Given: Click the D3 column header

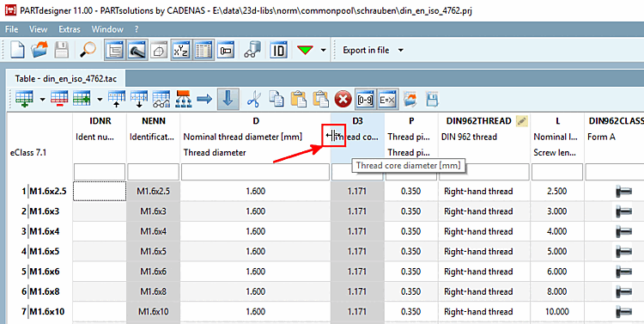Looking at the screenshot, I should 358,121.
